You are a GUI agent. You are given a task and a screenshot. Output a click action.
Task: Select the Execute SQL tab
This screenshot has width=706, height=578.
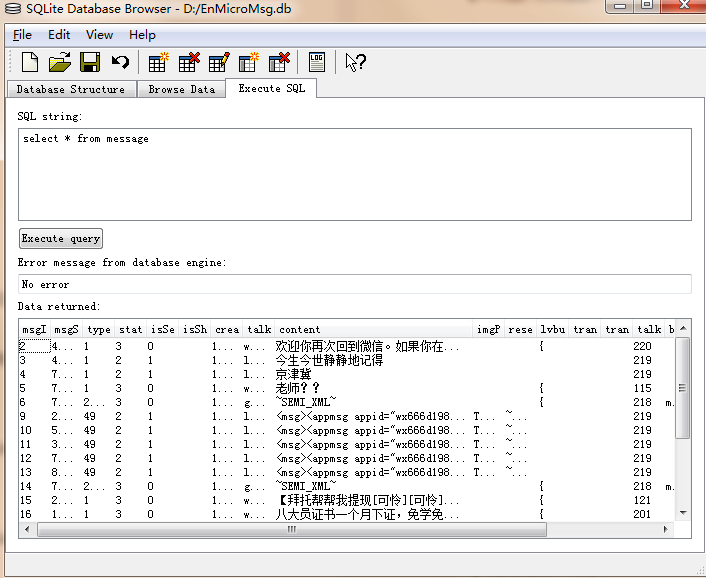[x=272, y=88]
